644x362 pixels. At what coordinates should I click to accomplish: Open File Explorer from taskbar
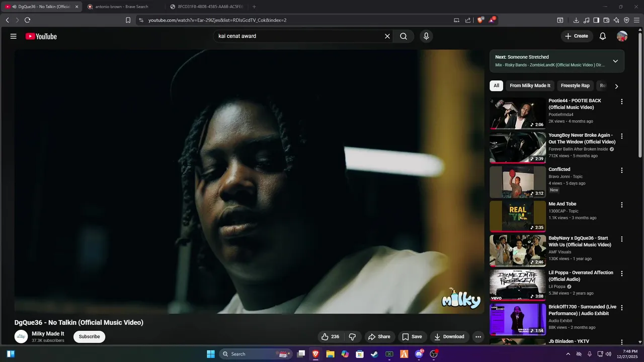pyautogui.click(x=331, y=354)
